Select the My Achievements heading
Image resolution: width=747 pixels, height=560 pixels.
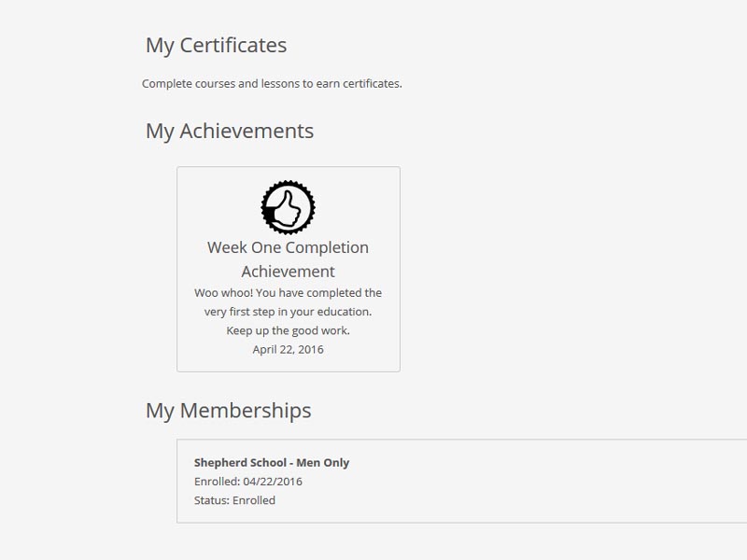coord(230,132)
